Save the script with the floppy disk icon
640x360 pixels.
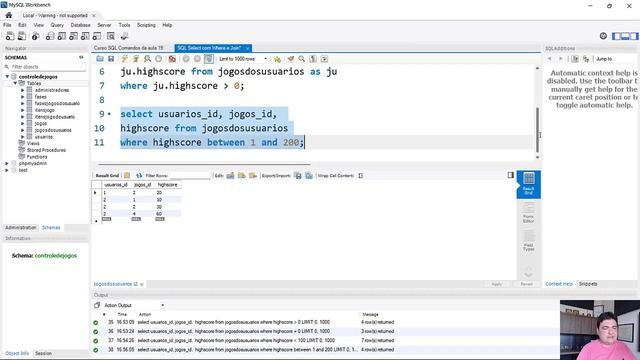click(111, 59)
